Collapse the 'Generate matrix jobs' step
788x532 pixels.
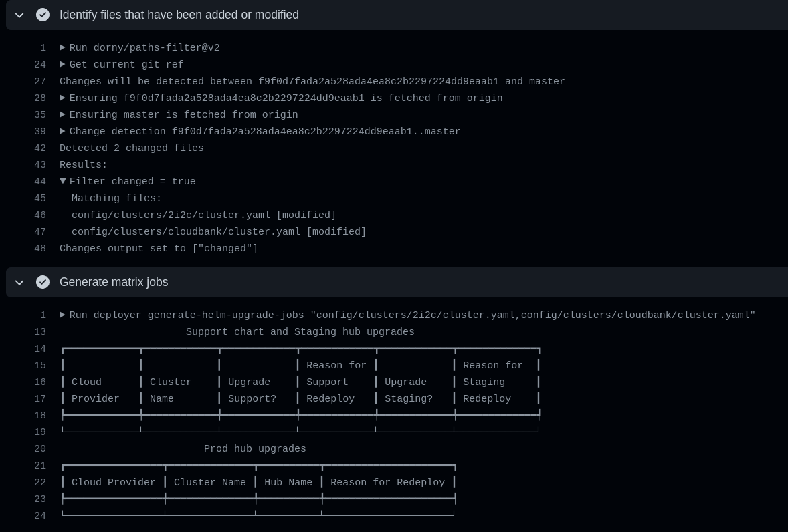point(19,282)
